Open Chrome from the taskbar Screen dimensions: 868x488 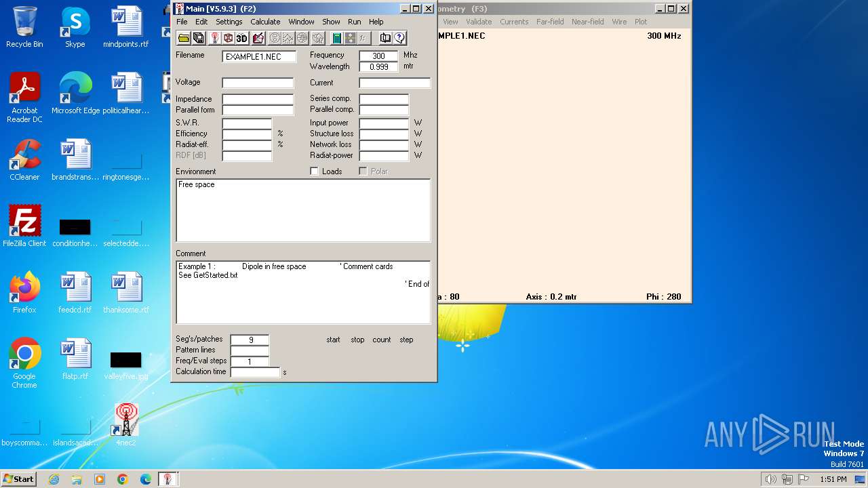(x=122, y=479)
